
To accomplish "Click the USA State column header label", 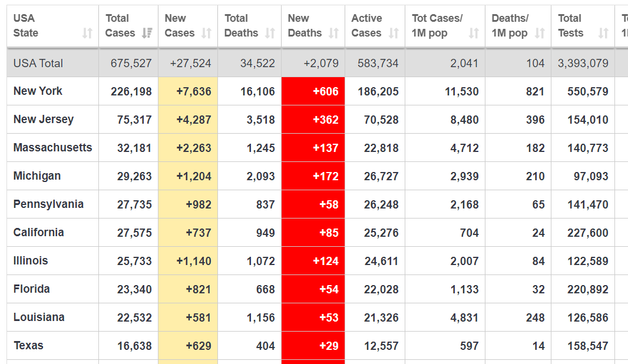I will coord(26,26).
